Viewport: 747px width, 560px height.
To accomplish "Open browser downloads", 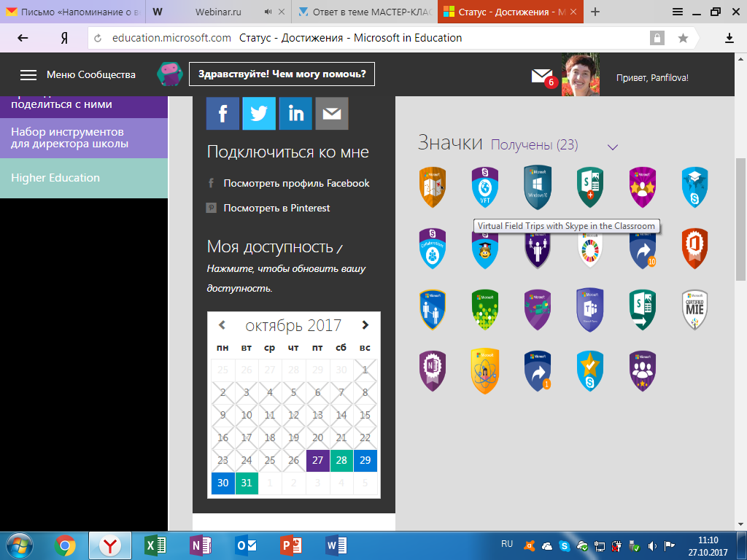I will (729, 38).
